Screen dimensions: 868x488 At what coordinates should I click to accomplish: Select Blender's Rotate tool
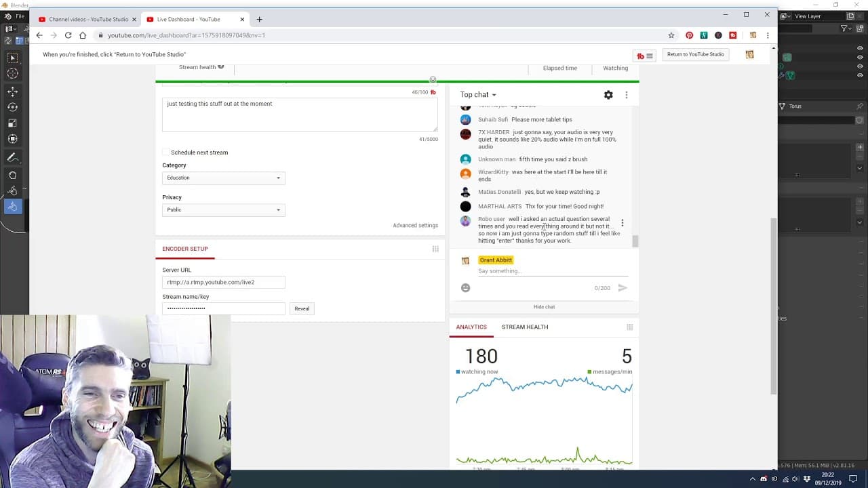pyautogui.click(x=12, y=107)
